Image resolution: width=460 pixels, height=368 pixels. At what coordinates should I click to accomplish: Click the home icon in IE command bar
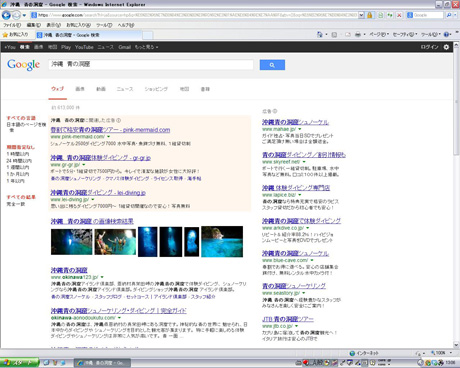(x=319, y=34)
